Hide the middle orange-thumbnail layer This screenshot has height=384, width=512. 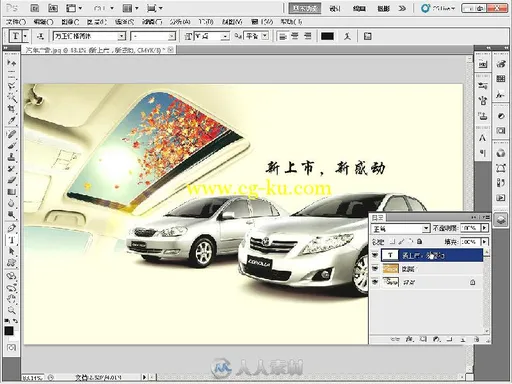(x=375, y=269)
